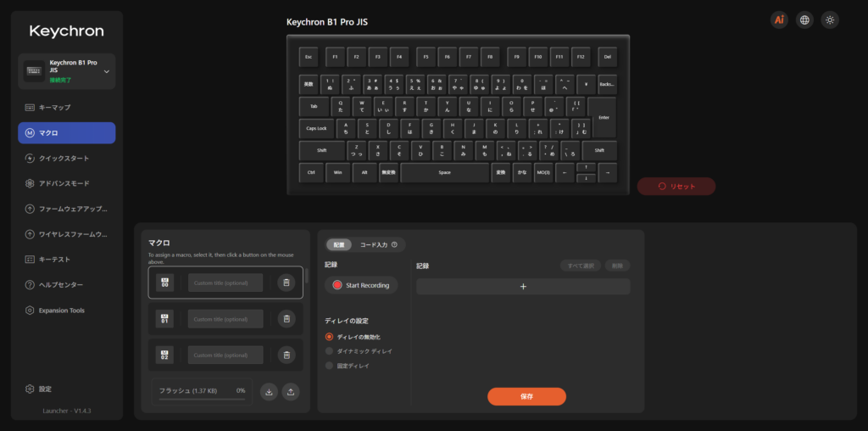This screenshot has height=431, width=868.
Task: Click the Win key on keyboard
Action: (337, 172)
